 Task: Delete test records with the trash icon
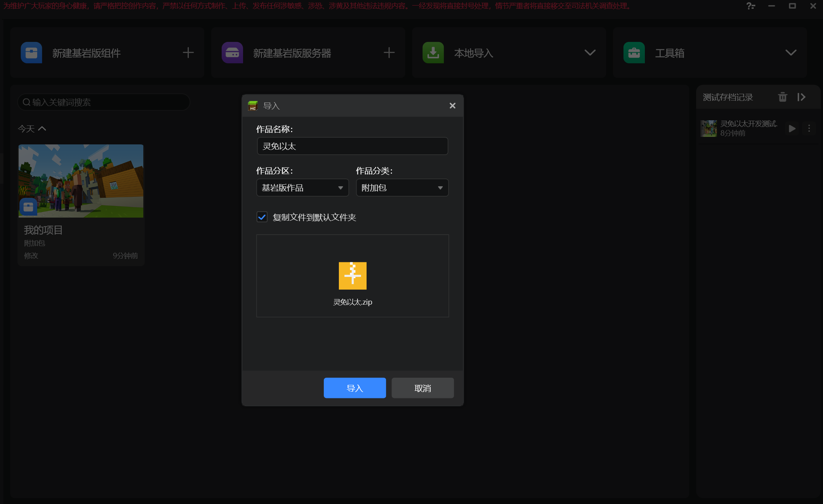pos(782,97)
